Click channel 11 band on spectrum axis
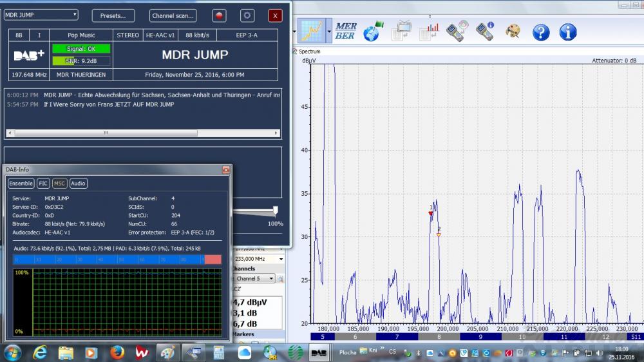The width and height of the screenshot is (644, 362). tap(564, 337)
